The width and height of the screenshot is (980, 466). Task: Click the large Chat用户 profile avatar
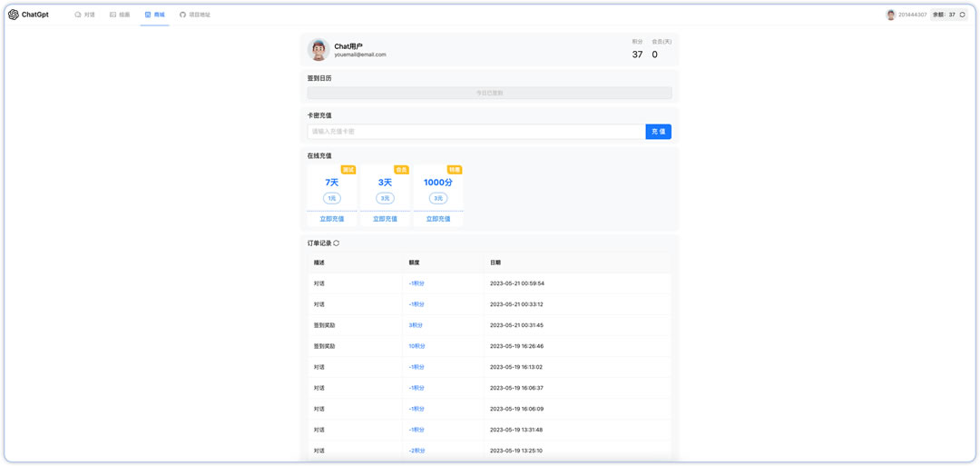318,50
